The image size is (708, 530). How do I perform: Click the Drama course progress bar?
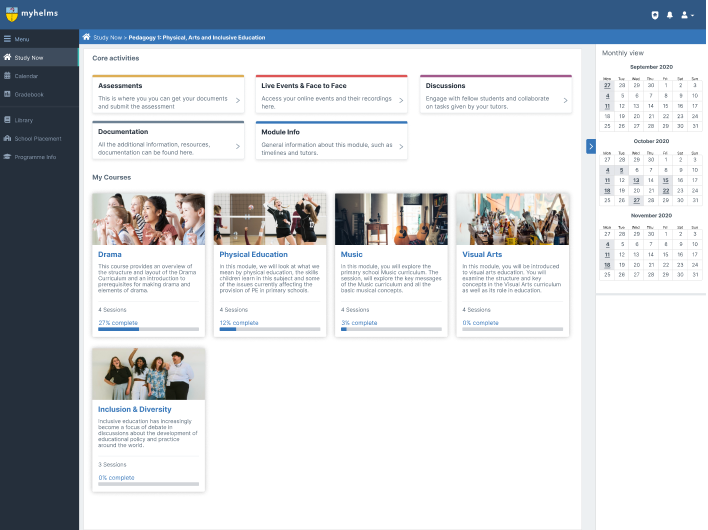point(148,328)
